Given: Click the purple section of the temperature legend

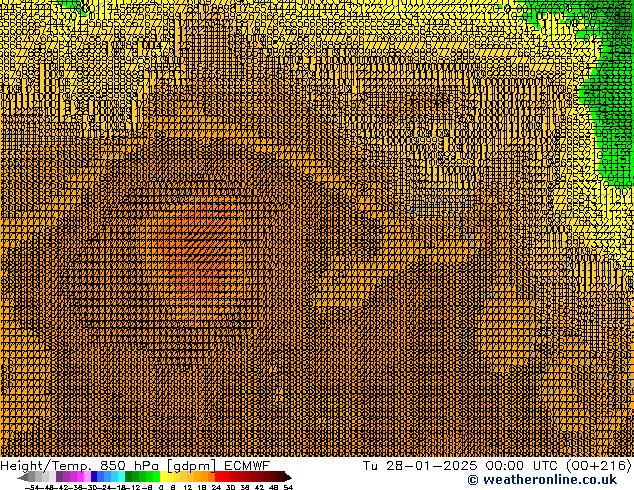Looking at the screenshot, I should pyautogui.click(x=73, y=476).
